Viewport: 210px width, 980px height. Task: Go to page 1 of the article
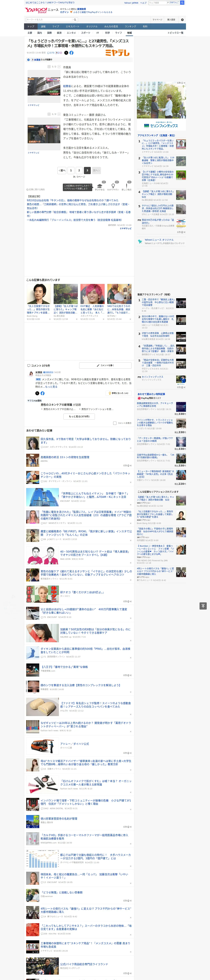pos(71,170)
